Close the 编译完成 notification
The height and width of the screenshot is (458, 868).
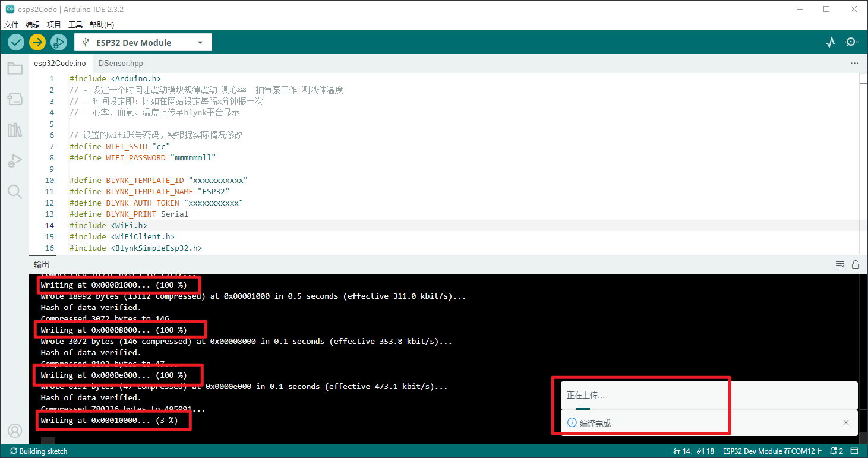pyautogui.click(x=846, y=422)
